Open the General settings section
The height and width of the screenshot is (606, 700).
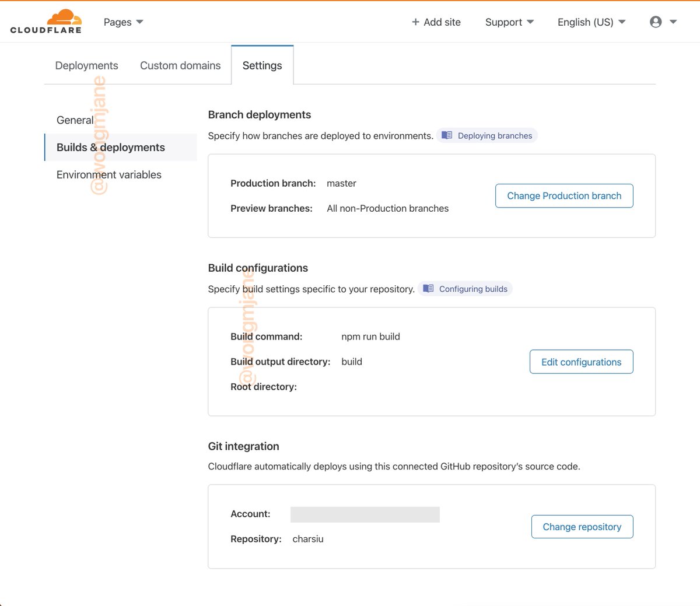75,120
